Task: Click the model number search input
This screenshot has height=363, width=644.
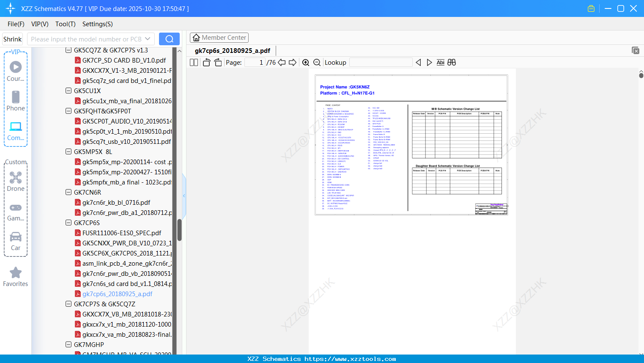Action: [x=87, y=39]
